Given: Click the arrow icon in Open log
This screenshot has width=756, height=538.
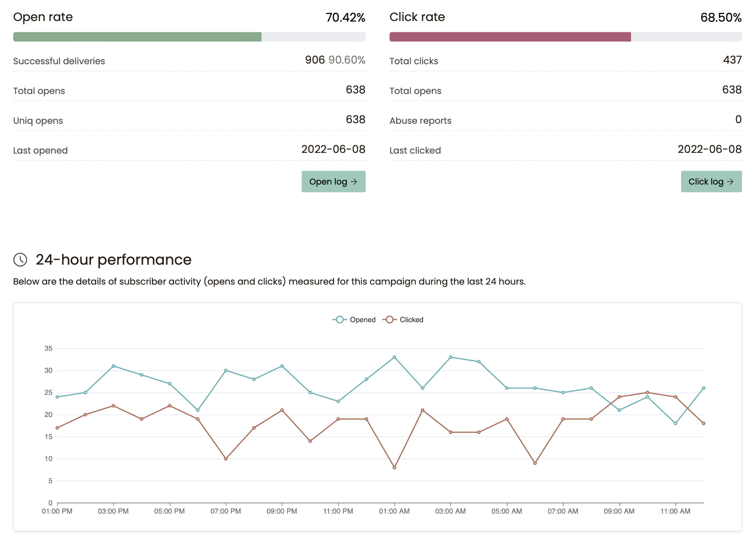Looking at the screenshot, I should [354, 182].
